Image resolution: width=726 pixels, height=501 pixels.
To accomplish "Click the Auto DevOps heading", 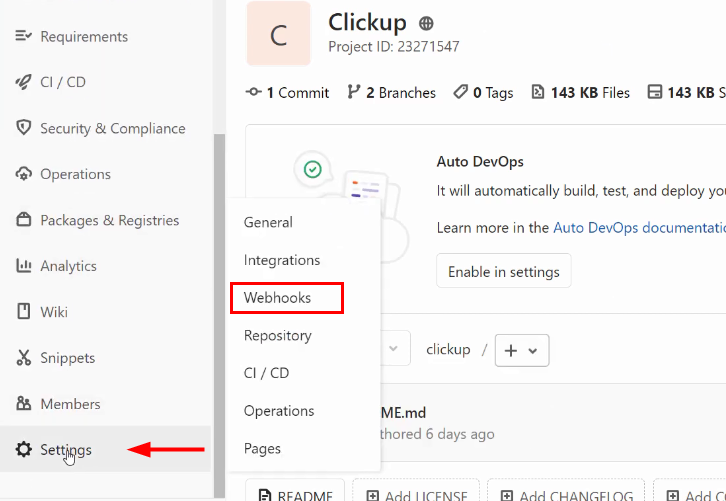I will point(480,162).
